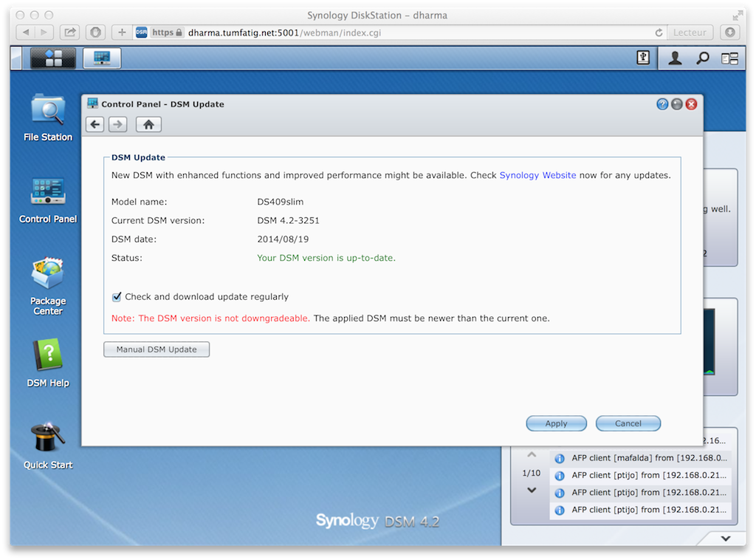The height and width of the screenshot is (560, 756).
Task: Click the Control Panel taskbar window button
Action: point(102,58)
